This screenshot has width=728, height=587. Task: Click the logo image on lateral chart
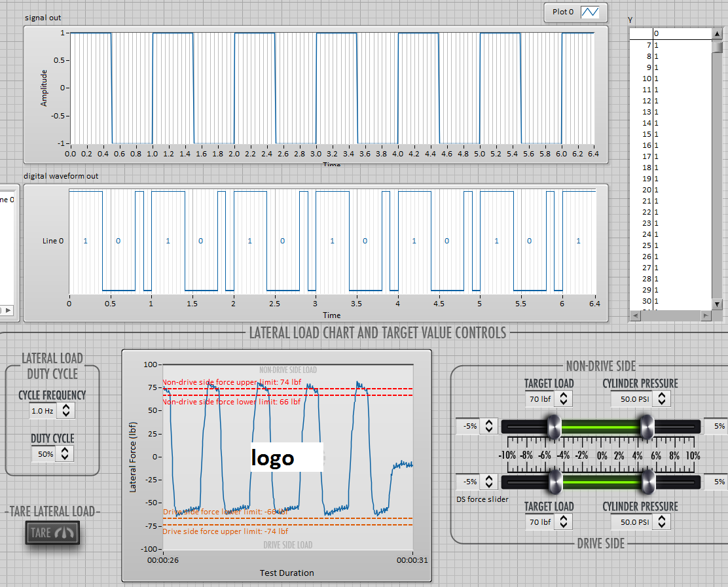click(287, 457)
